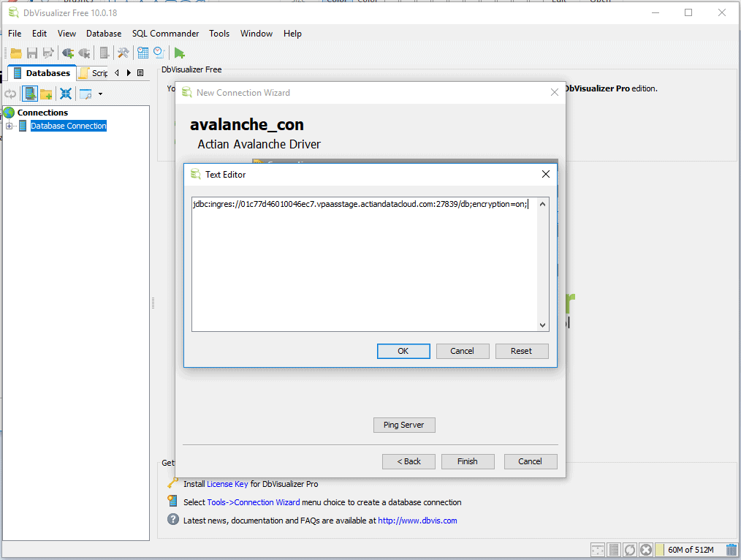
Task: Open Tool Properties wrench icon
Action: coord(123,53)
